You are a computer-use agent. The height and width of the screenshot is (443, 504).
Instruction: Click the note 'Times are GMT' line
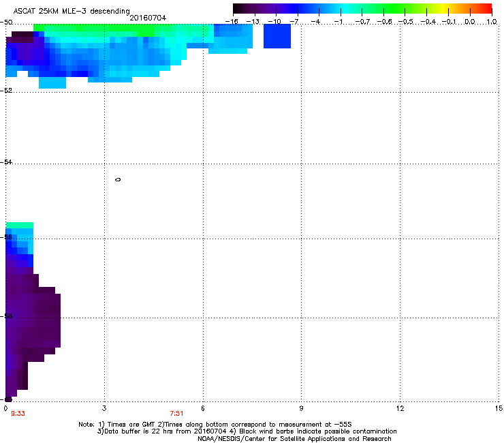point(215,425)
